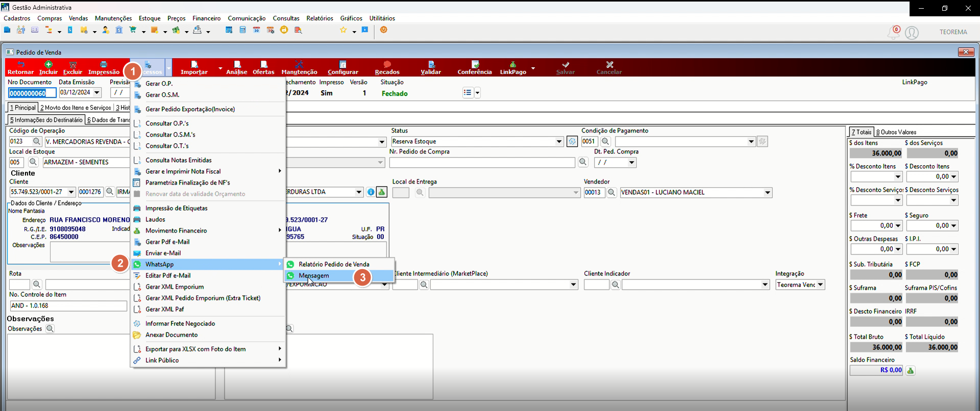Image resolution: width=980 pixels, height=411 pixels.
Task: Open the Análise tool
Action: point(237,67)
